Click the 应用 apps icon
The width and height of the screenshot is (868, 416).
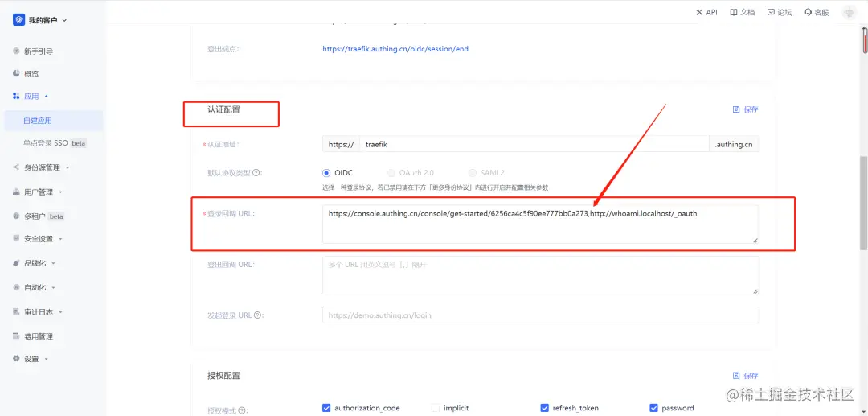[16, 96]
